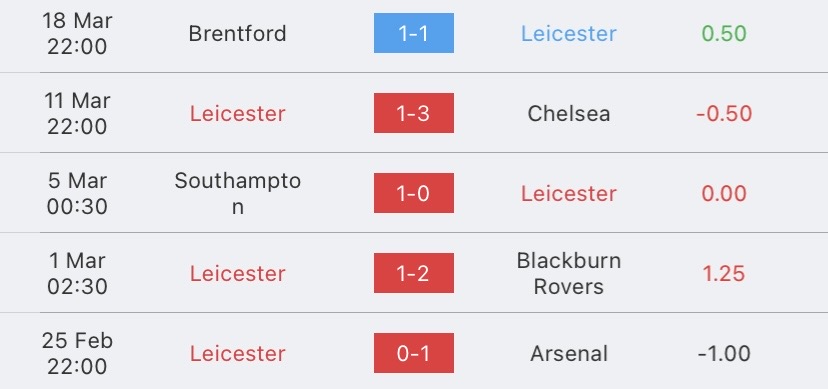Select the Arsenal team name
The width and height of the screenshot is (828, 389).
(569, 354)
